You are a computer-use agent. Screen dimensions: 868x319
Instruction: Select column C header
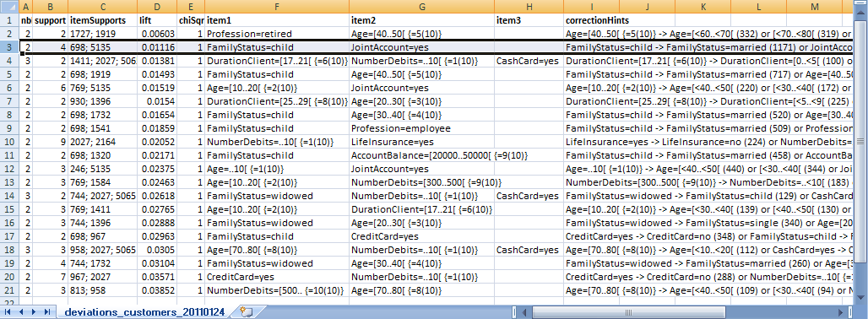pos(103,7)
